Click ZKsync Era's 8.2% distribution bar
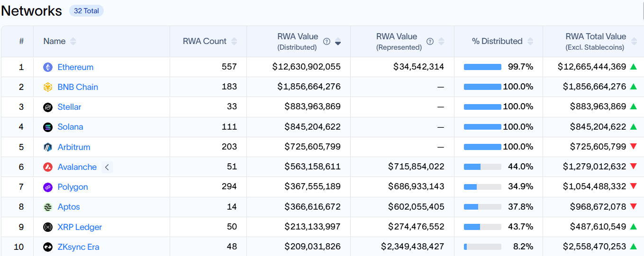Screen dimensions: 644x256 pyautogui.click(x=482, y=247)
